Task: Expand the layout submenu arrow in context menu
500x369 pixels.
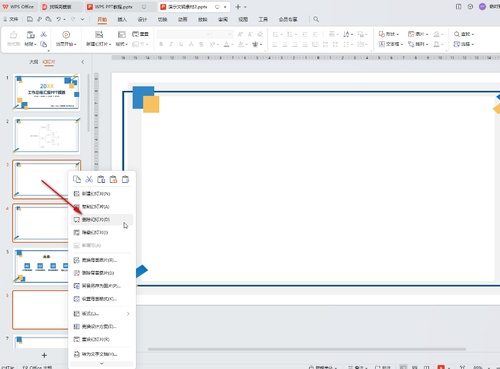Action: 128,314
